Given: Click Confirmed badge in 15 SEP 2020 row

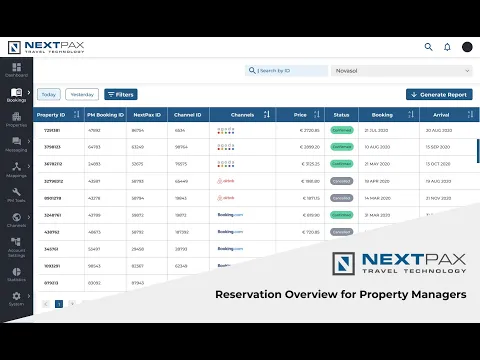Looking at the screenshot, I should click(x=342, y=147).
